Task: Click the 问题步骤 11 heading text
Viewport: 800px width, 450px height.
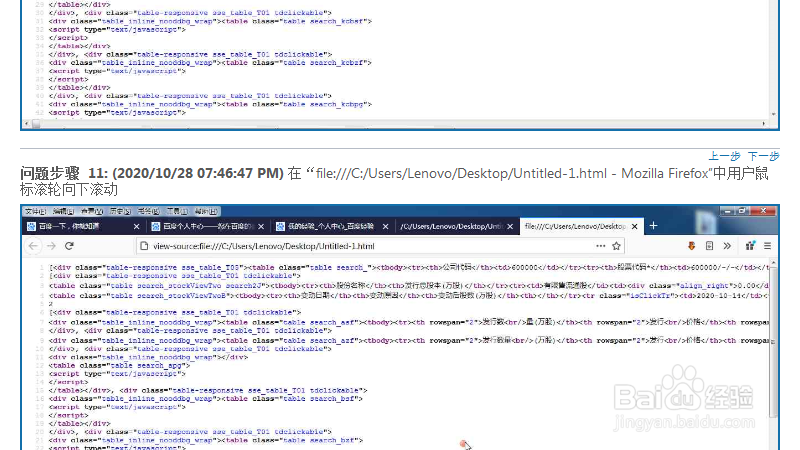Action: (152, 173)
